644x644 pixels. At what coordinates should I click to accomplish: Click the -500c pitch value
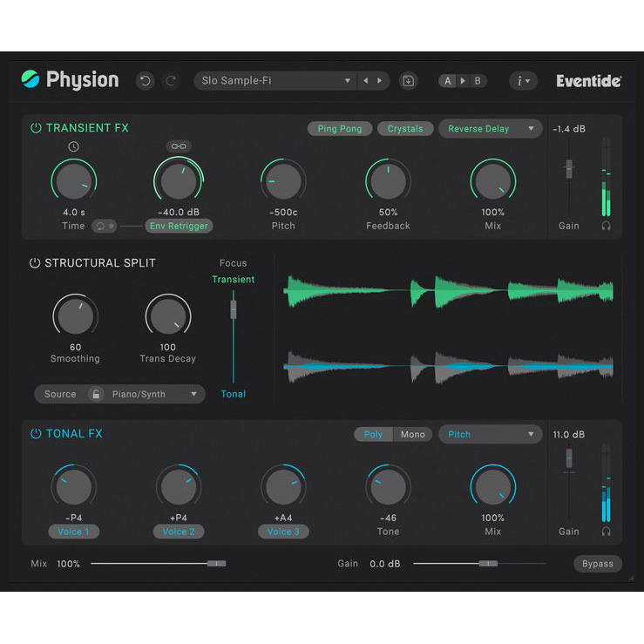(283, 213)
